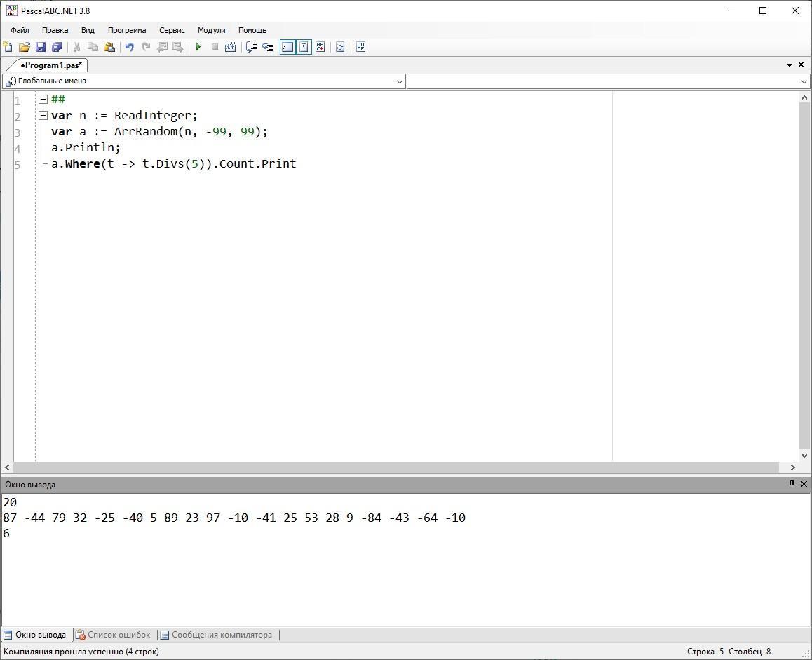The width and height of the screenshot is (812, 660).
Task: Click the Paste clipboard icon
Action: coord(109,47)
